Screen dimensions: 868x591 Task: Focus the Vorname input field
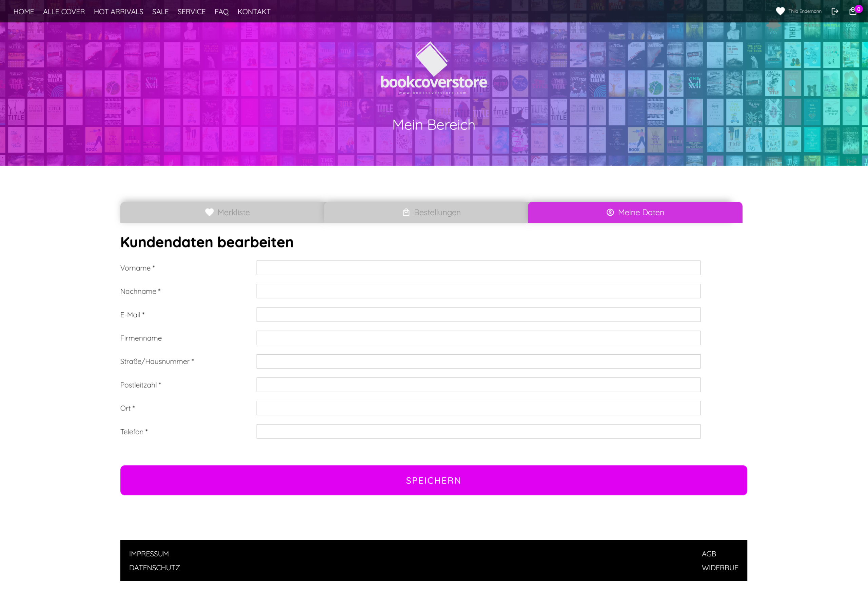478,268
